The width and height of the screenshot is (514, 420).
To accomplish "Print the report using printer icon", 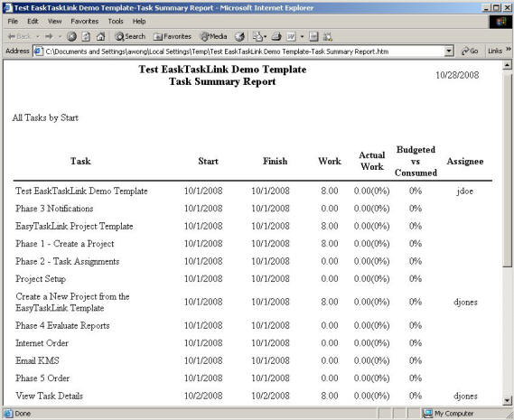I will click(276, 36).
